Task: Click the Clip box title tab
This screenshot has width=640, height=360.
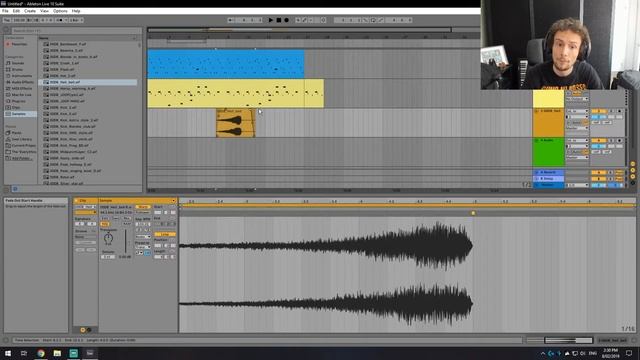Action: (x=86, y=201)
